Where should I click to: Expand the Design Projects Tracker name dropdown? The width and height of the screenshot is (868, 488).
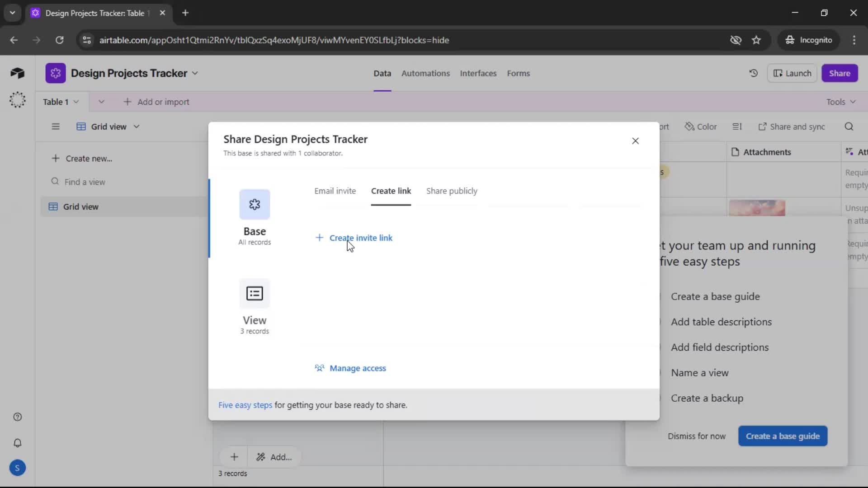point(195,73)
